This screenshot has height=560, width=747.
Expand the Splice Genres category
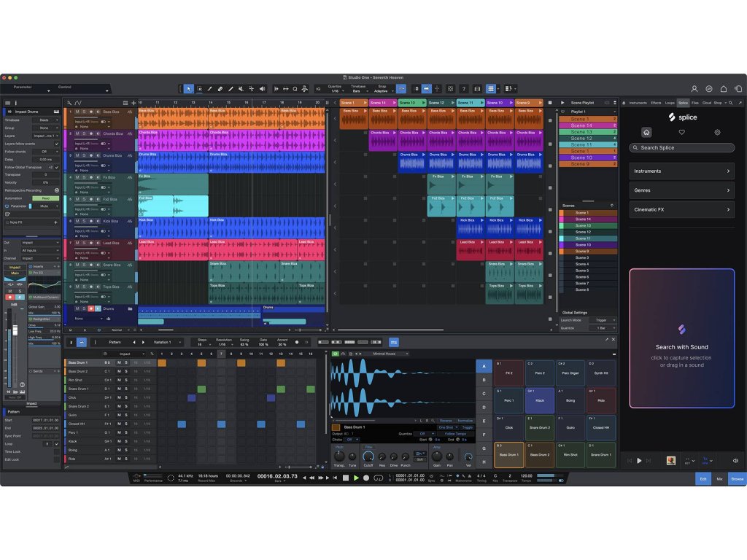click(682, 190)
